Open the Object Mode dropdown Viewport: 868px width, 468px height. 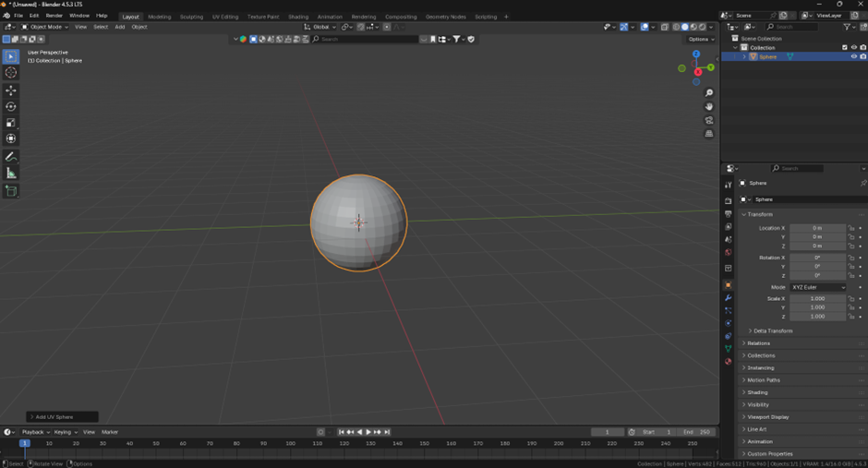45,27
